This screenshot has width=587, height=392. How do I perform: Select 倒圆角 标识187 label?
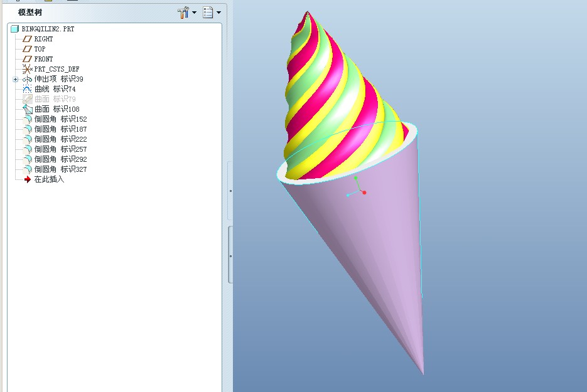61,129
